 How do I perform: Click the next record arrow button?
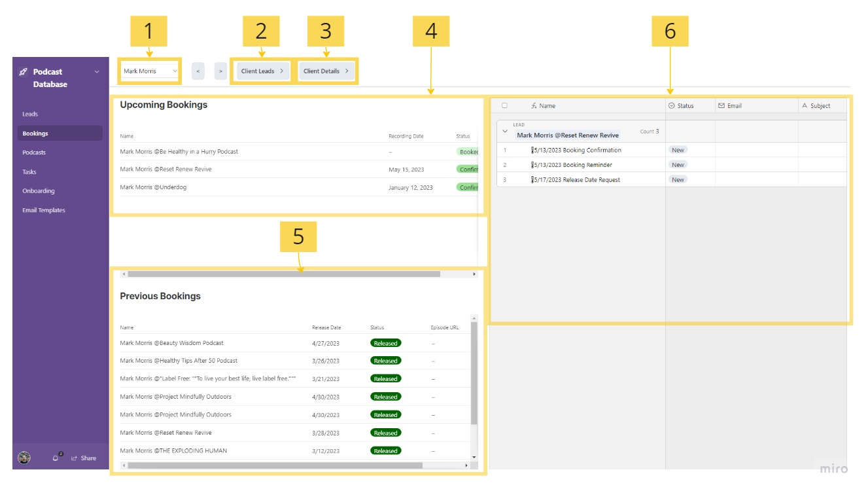[221, 71]
